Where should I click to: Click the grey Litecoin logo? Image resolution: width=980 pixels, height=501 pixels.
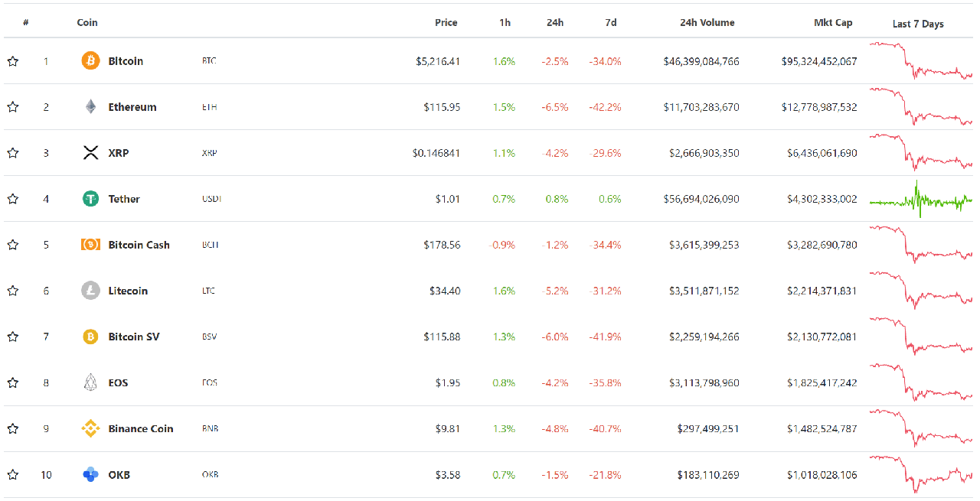[x=90, y=291]
